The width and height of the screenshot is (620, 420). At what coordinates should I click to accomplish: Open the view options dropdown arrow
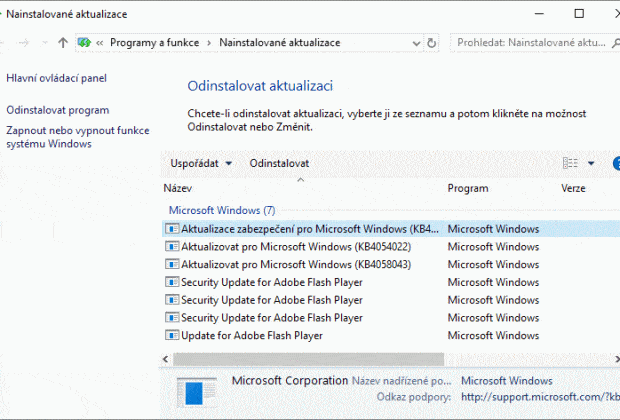click(591, 163)
